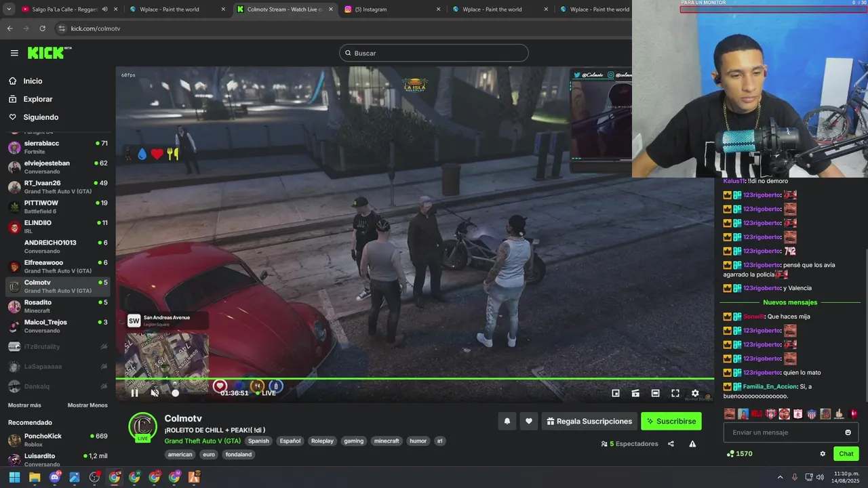Open the Kick hamburger sidebar menu
The width and height of the screenshot is (868, 488).
(x=14, y=53)
